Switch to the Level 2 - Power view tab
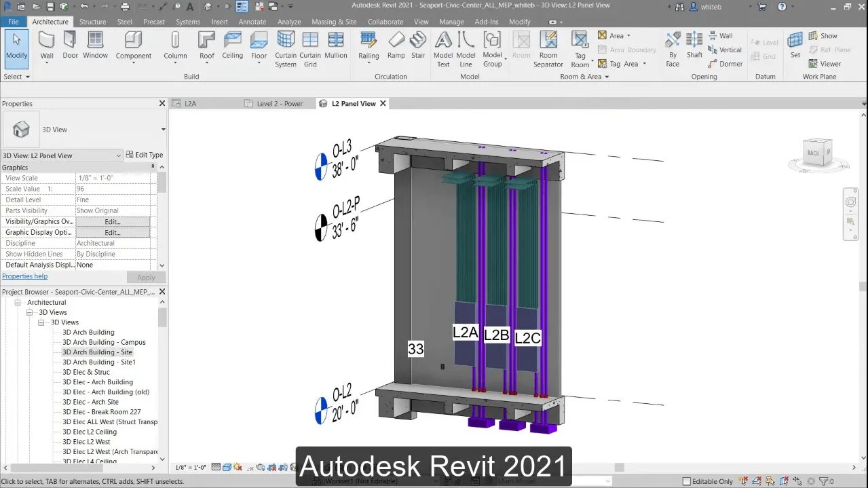Screen dimensions: 868x488 280,104
